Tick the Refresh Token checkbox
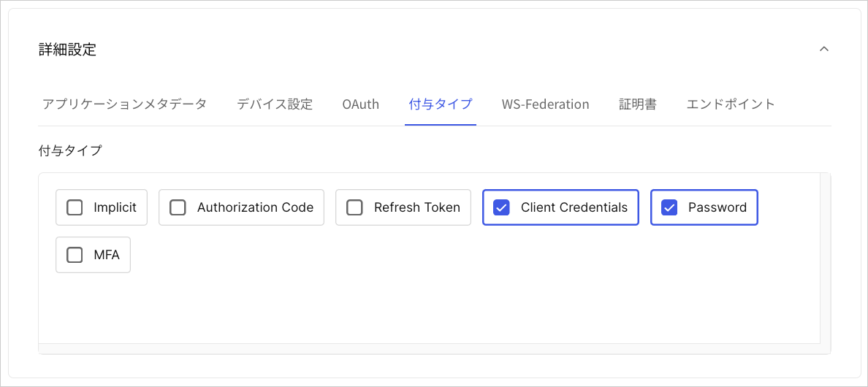868x387 pixels. click(354, 207)
